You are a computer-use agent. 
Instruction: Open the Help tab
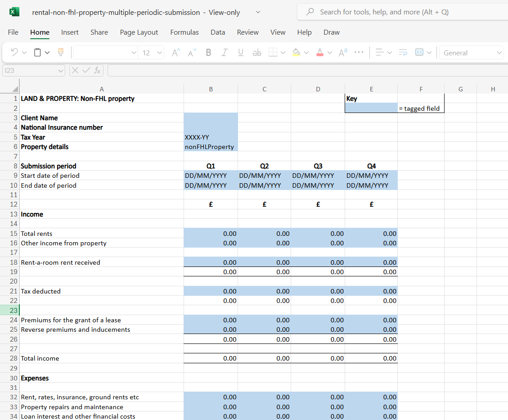click(x=305, y=32)
